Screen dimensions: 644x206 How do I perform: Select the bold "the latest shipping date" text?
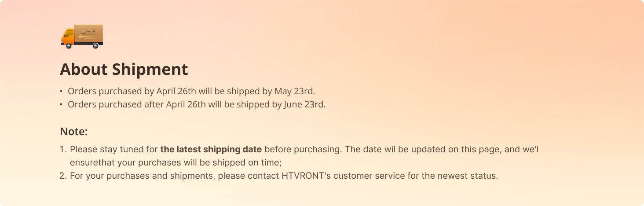[211, 149]
